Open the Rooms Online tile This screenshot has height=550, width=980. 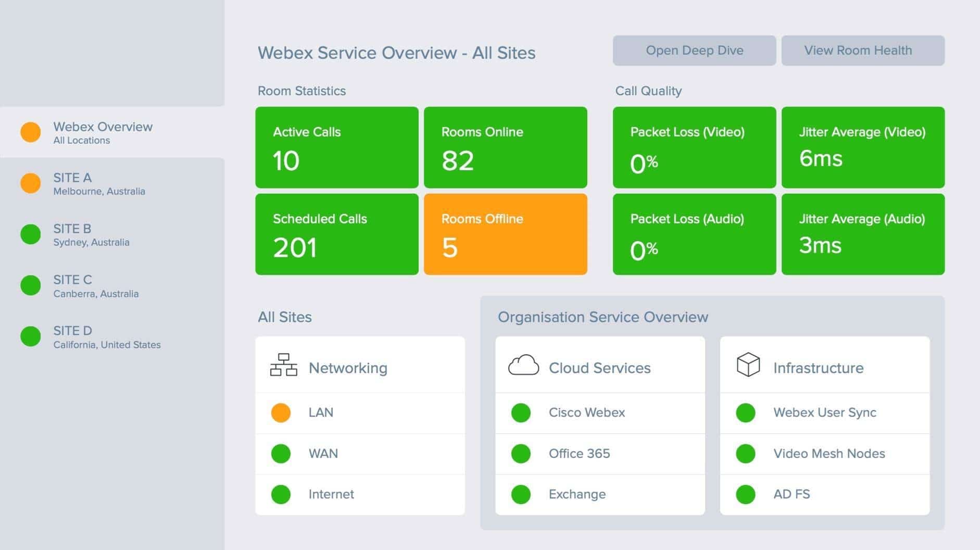point(506,147)
